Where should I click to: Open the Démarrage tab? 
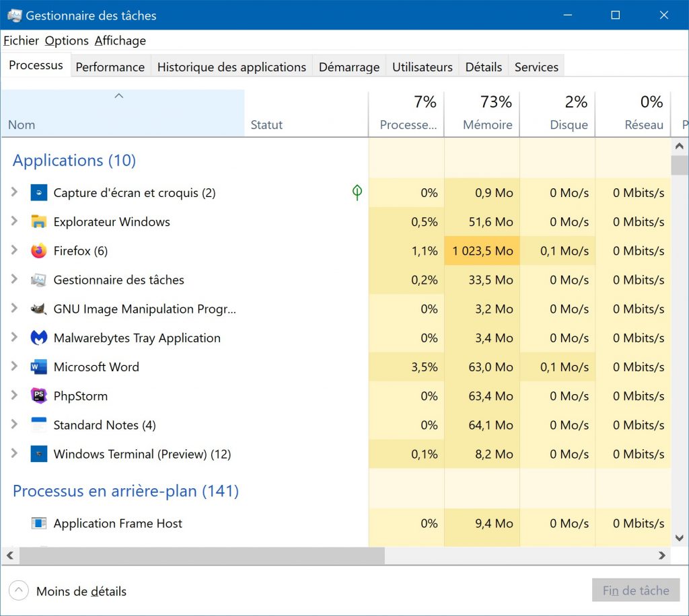[349, 67]
